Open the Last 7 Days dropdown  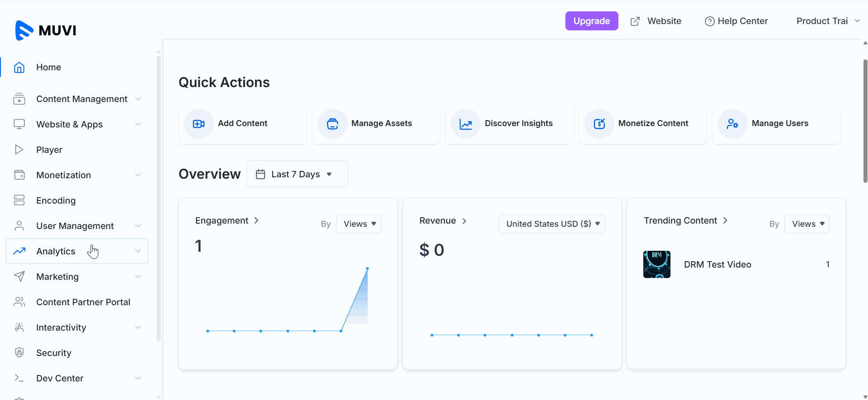[x=297, y=174]
